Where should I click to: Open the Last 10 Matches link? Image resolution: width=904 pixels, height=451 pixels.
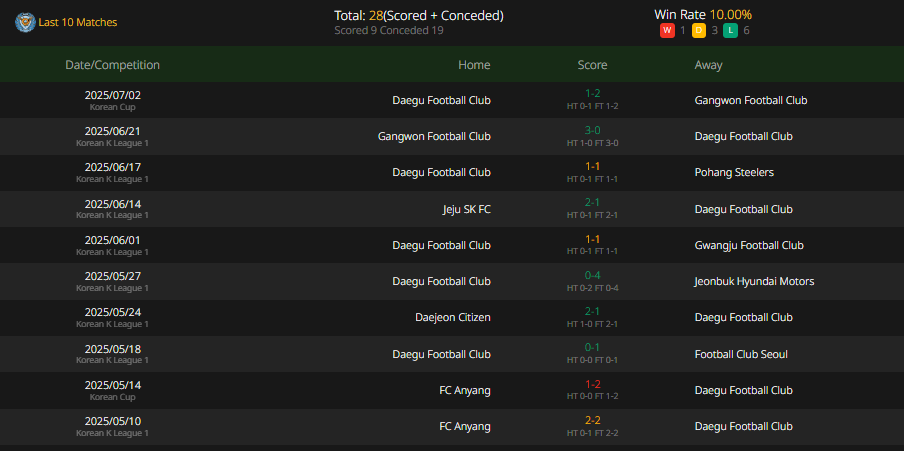[77, 22]
